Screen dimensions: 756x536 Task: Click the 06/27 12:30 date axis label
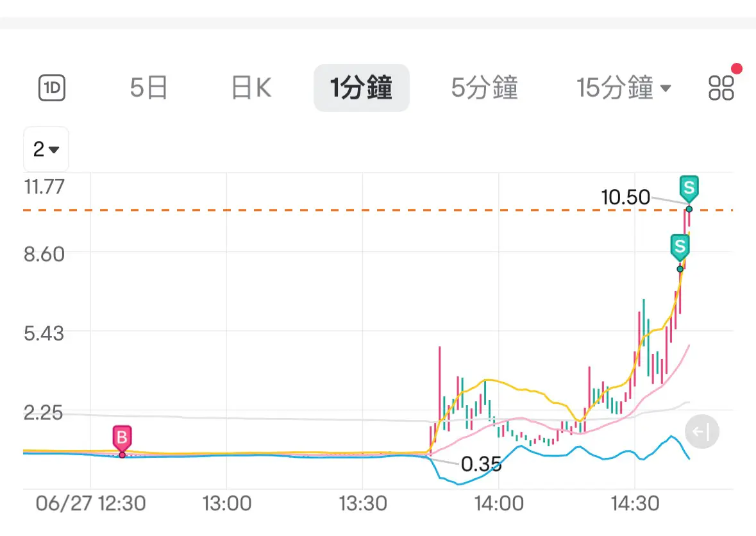(90, 504)
